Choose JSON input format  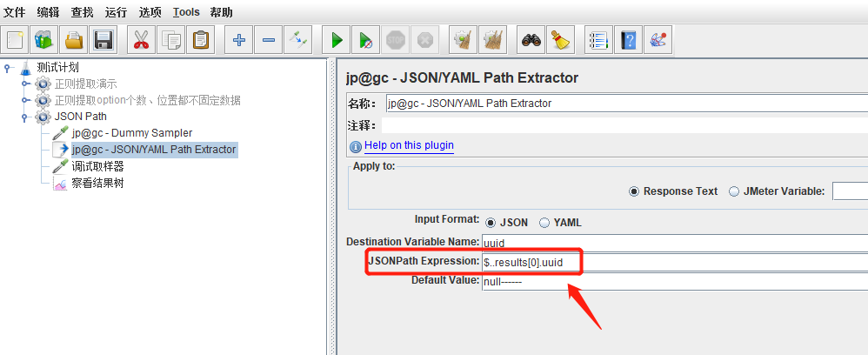[x=490, y=223]
